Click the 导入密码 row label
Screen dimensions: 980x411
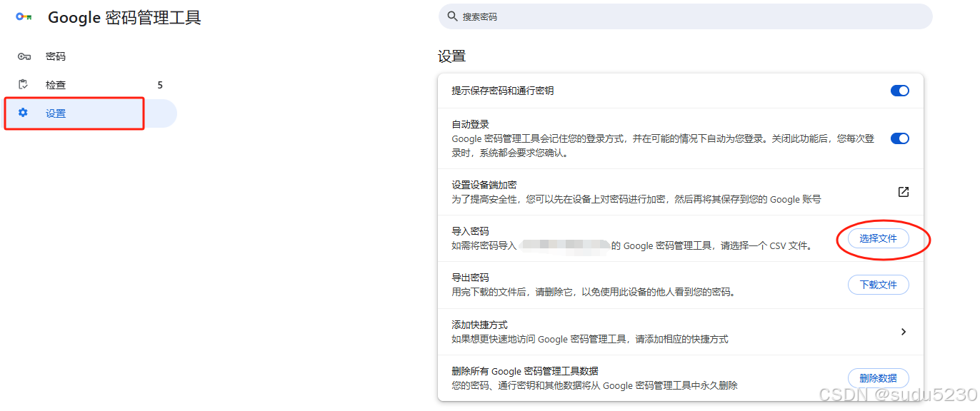coord(470,231)
